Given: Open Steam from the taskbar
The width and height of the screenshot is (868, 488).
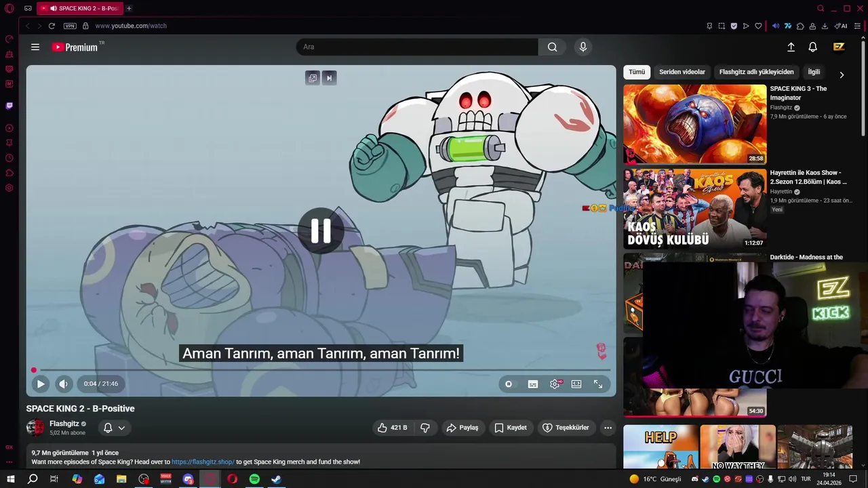Looking at the screenshot, I should point(276,479).
